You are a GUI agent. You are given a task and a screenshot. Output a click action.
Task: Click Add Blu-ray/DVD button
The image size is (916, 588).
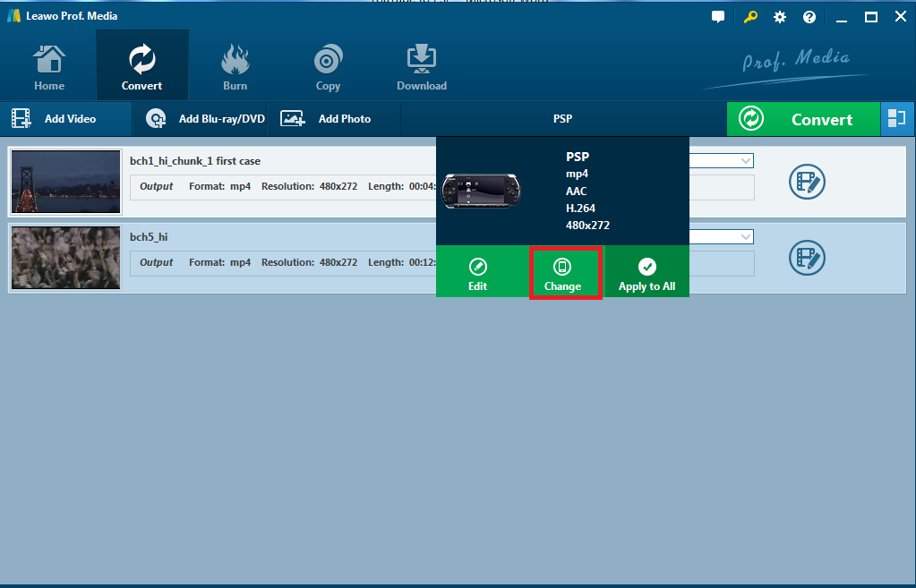coord(206,119)
